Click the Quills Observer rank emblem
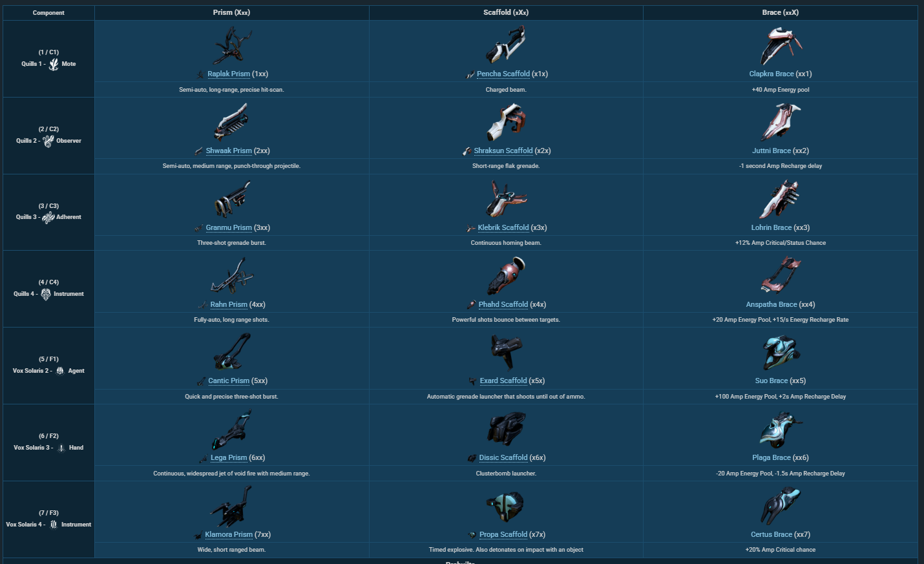Screen dimensions: 924x564 tap(48, 141)
